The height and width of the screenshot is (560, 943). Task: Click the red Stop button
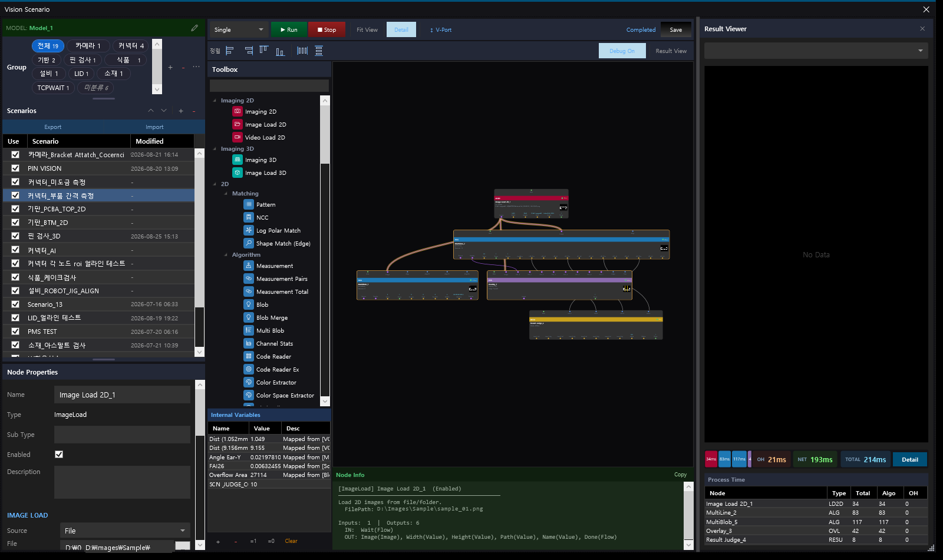(327, 29)
